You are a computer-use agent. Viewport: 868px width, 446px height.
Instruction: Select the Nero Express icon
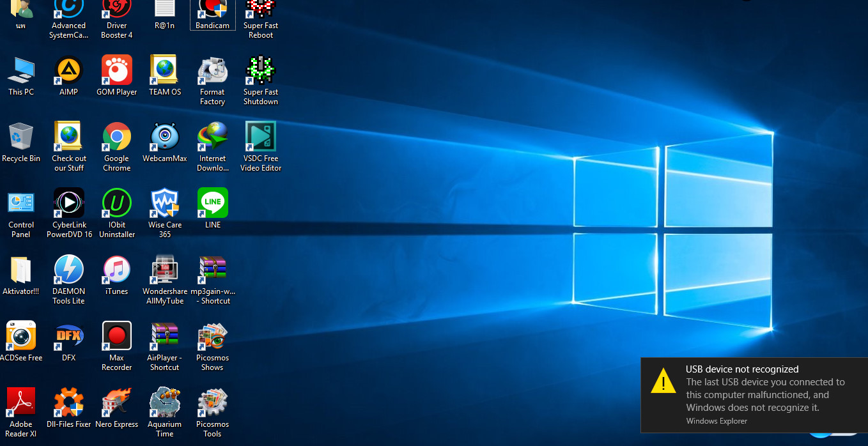[x=117, y=403]
